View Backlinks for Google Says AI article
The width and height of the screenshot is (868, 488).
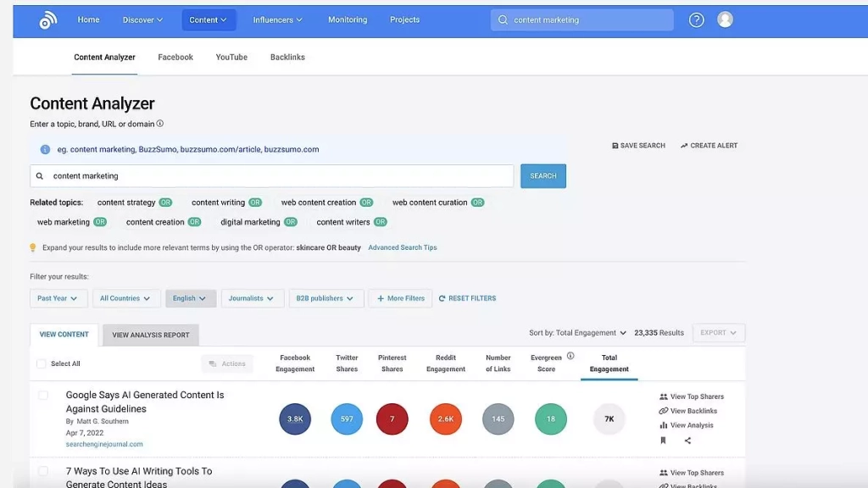click(x=688, y=411)
